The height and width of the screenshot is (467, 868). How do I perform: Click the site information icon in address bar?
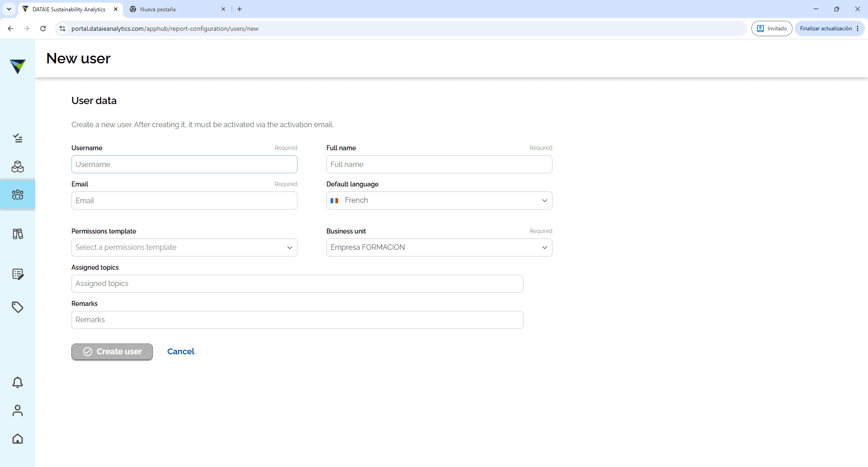[62, 29]
